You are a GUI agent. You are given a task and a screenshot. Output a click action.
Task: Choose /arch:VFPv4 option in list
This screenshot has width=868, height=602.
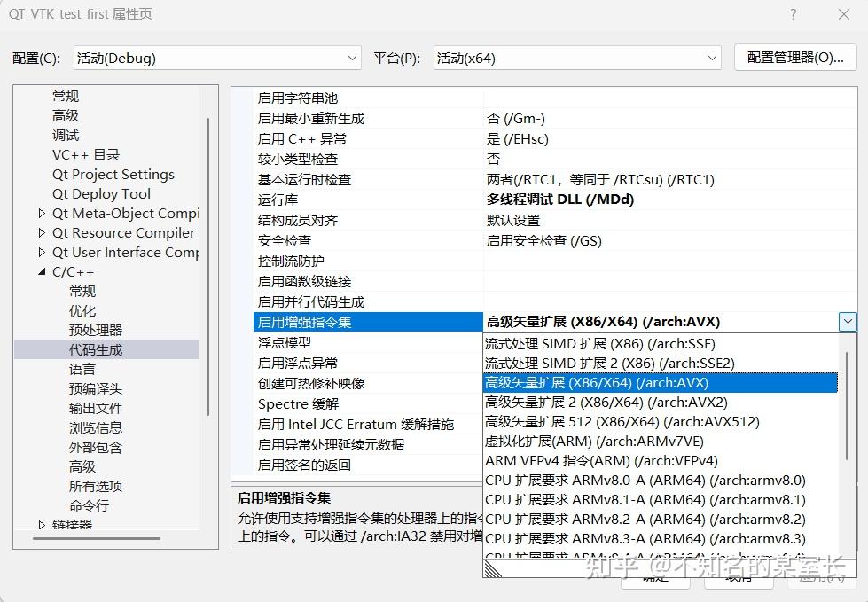pyautogui.click(x=661, y=461)
